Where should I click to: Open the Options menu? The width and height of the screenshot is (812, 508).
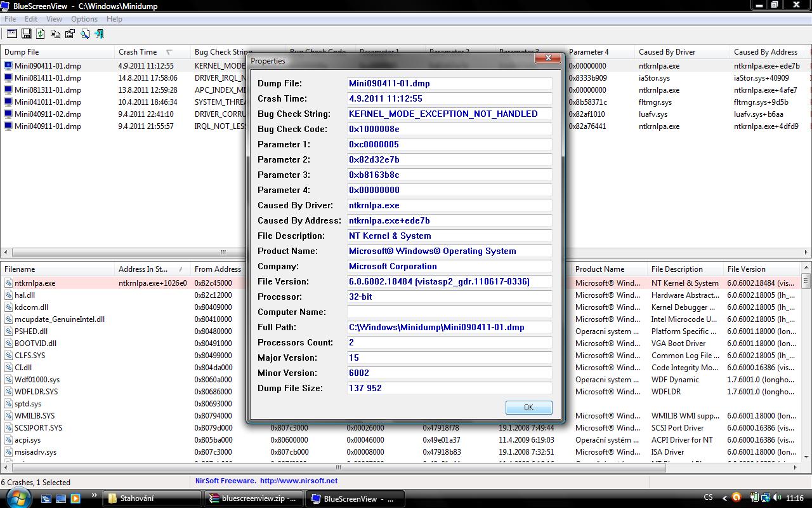(x=84, y=19)
